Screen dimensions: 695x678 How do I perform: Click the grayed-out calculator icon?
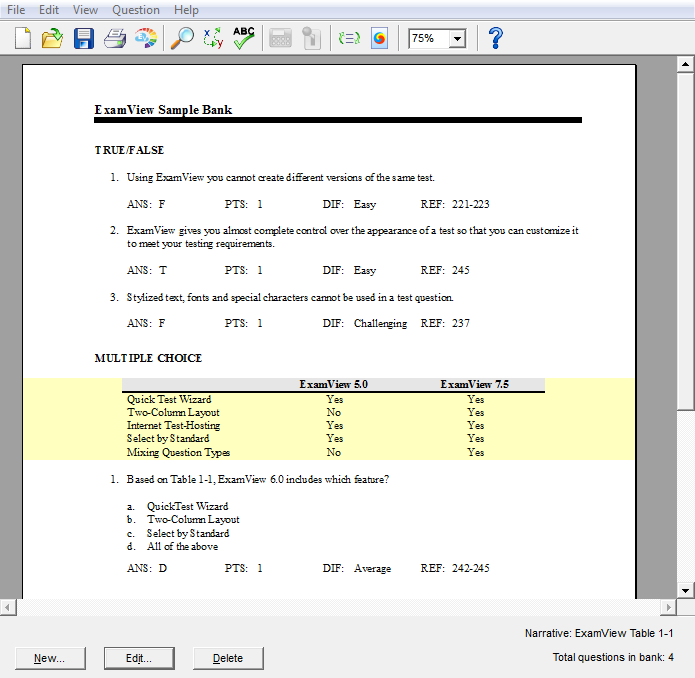pyautogui.click(x=280, y=38)
